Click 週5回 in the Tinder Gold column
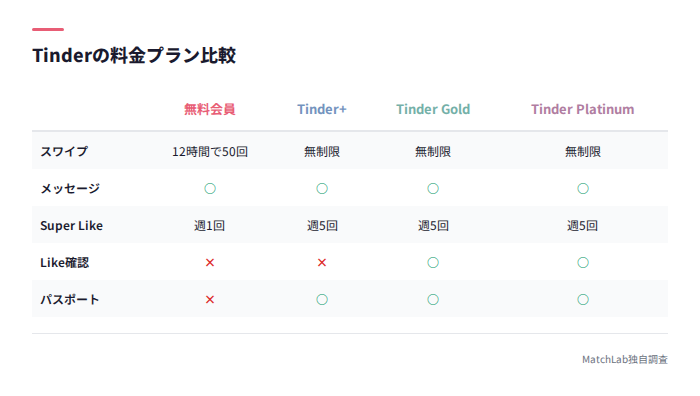Screen dimensions: 700x396 click(433, 225)
